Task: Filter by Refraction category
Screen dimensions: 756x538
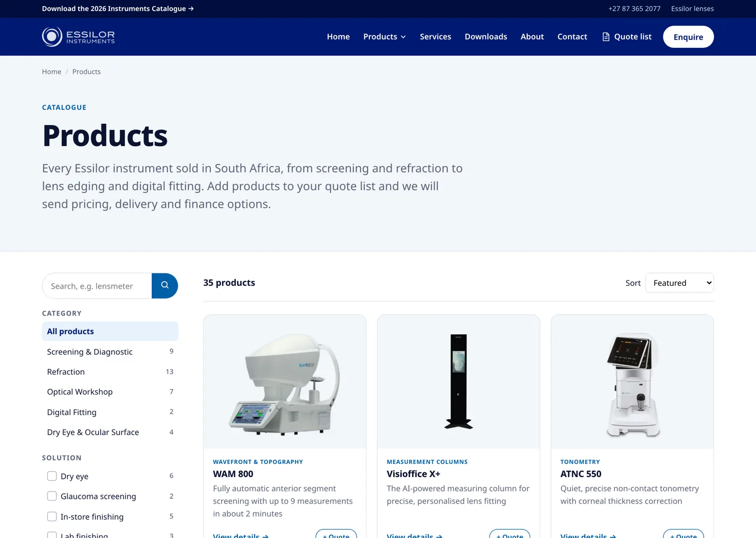Action: [x=110, y=372]
